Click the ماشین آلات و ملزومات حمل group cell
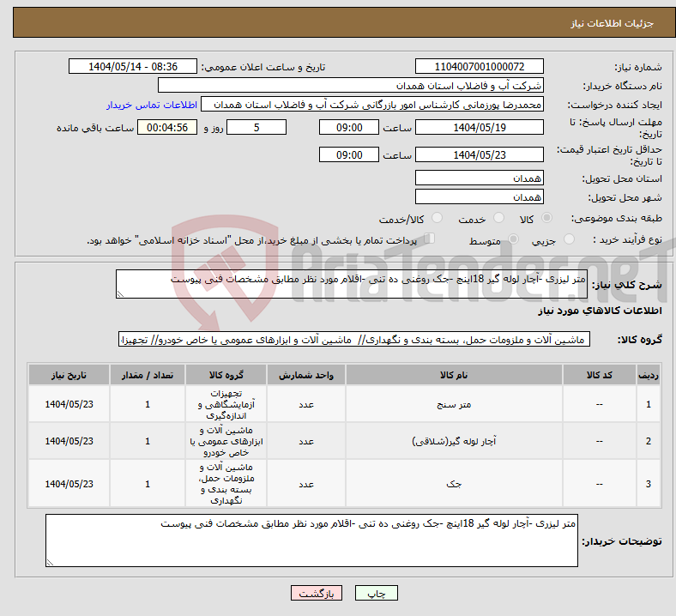 click(x=226, y=484)
